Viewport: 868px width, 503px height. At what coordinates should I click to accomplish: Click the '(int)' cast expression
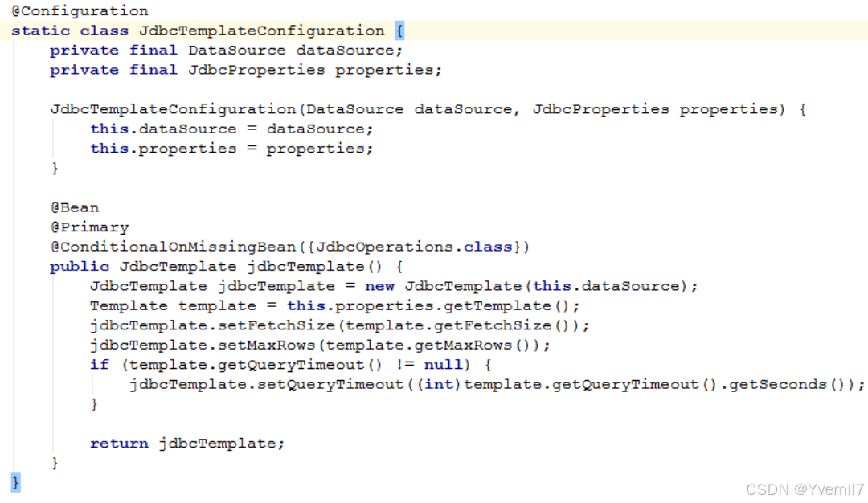tap(440, 385)
